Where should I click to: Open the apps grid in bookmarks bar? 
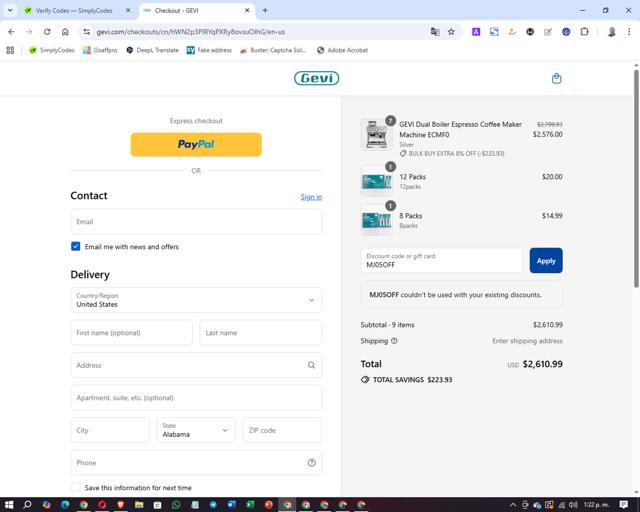tap(10, 50)
